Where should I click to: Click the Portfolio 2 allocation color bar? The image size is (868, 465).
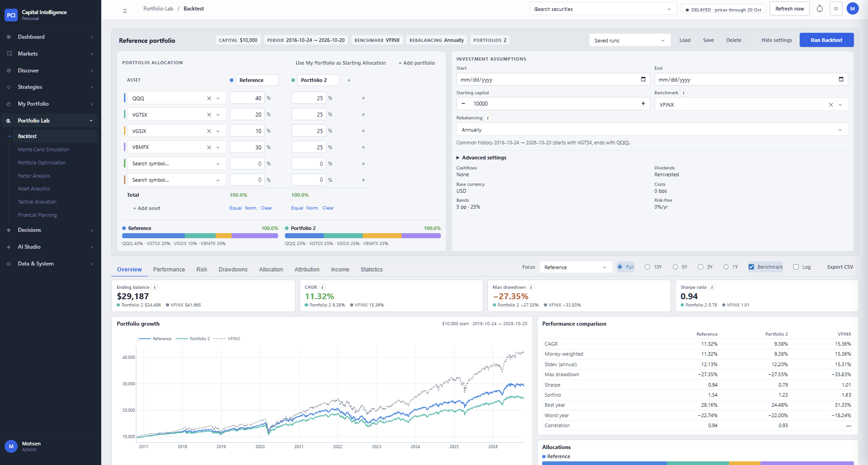tap(363, 236)
